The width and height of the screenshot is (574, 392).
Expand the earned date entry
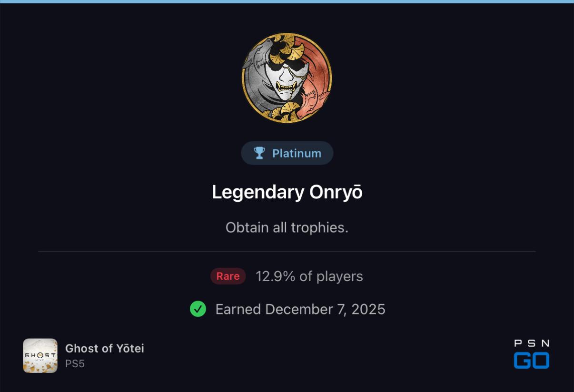point(300,309)
